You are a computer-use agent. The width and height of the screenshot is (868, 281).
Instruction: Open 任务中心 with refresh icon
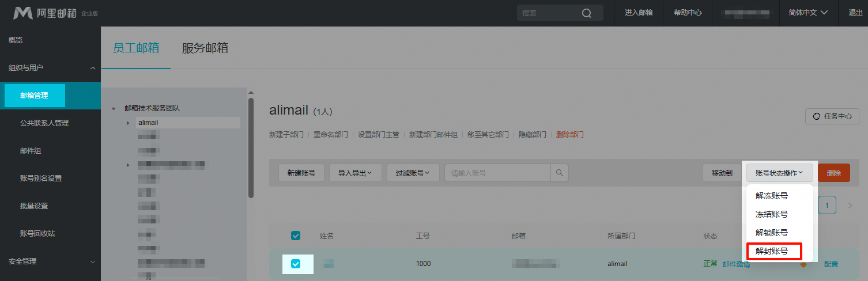pyautogui.click(x=832, y=116)
